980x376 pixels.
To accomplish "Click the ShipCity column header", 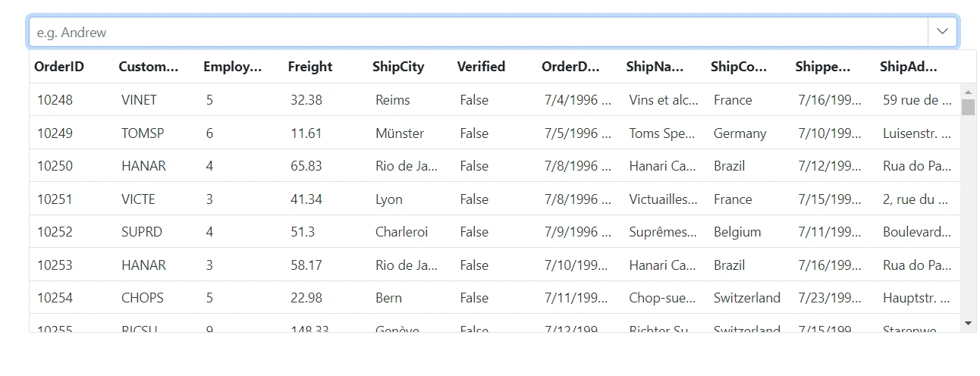I will pyautogui.click(x=398, y=67).
